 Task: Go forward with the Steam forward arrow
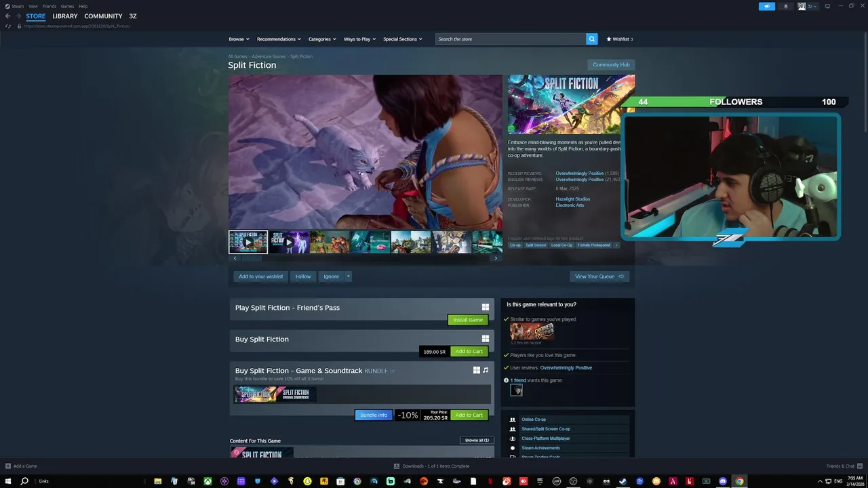point(18,16)
